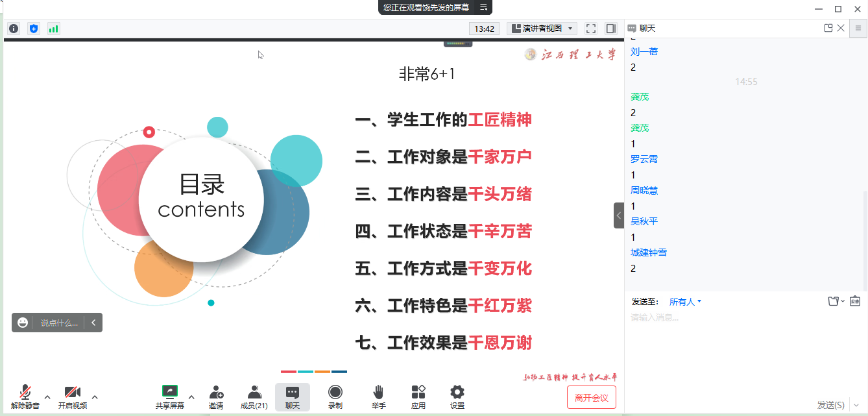This screenshot has width=868, height=416.
Task: Open send options dropdown arrow
Action: [857, 405]
